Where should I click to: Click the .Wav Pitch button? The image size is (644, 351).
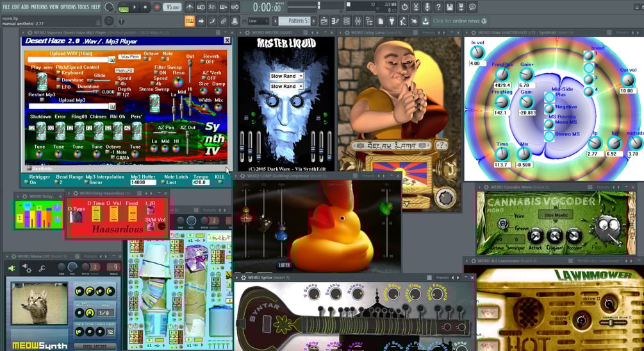click(x=129, y=56)
